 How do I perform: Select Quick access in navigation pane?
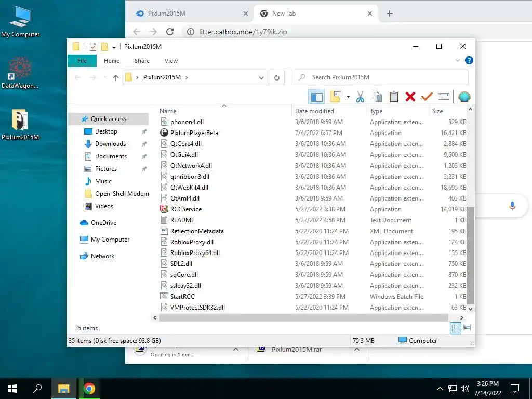[108, 119]
